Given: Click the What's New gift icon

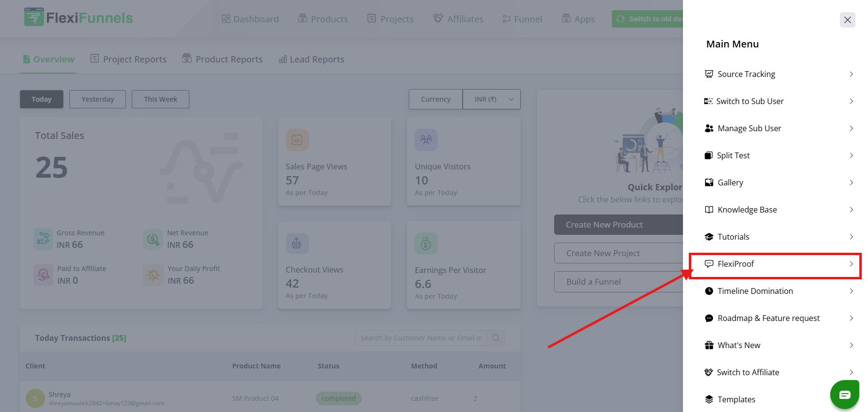Looking at the screenshot, I should pos(709,345).
